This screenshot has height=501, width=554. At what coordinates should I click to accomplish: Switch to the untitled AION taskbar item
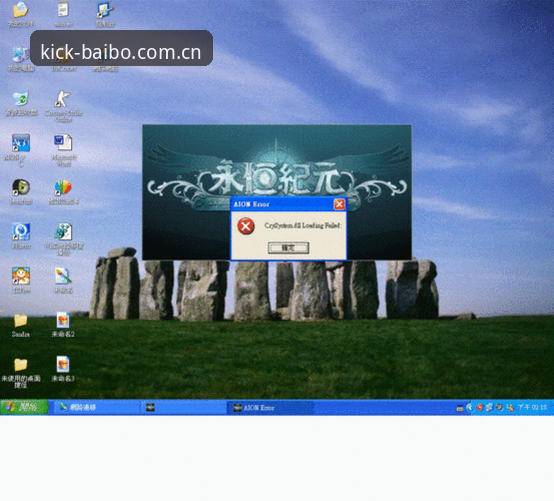pyautogui.click(x=184, y=407)
